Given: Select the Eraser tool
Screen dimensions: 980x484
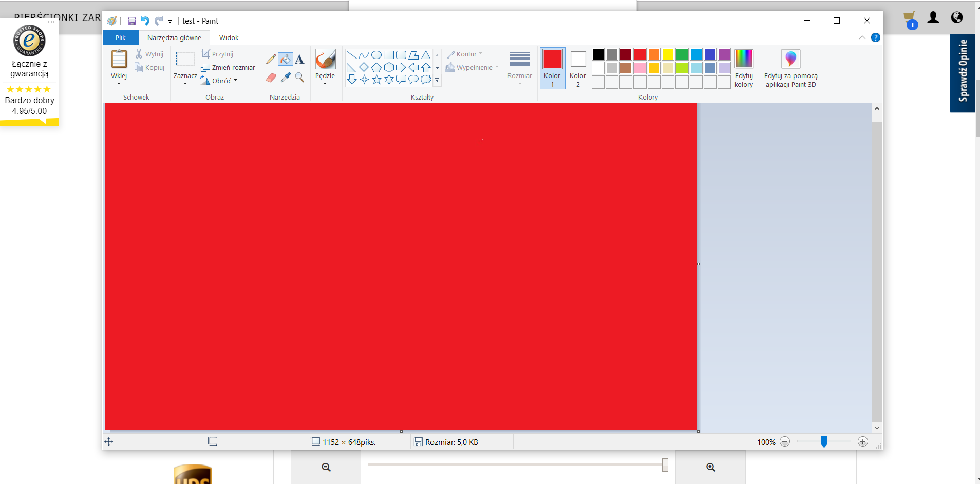Looking at the screenshot, I should tap(271, 78).
